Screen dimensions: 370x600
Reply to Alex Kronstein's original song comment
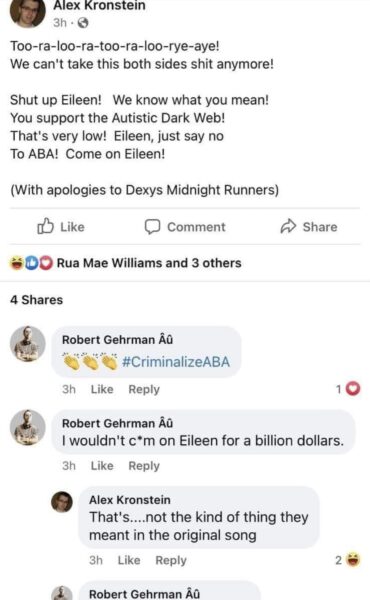click(x=171, y=561)
